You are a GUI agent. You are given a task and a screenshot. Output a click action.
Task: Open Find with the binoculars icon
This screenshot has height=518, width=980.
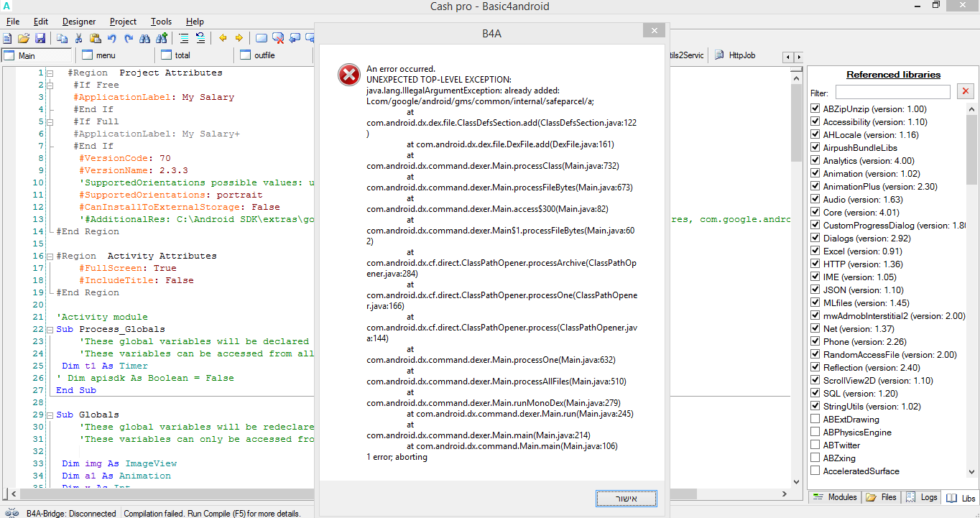click(144, 38)
